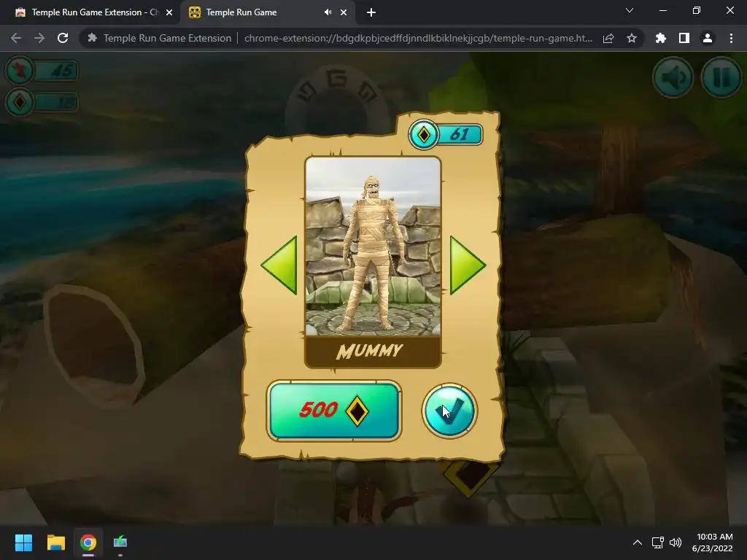Close the Temple Run Game tab
The width and height of the screenshot is (747, 560).
click(344, 12)
